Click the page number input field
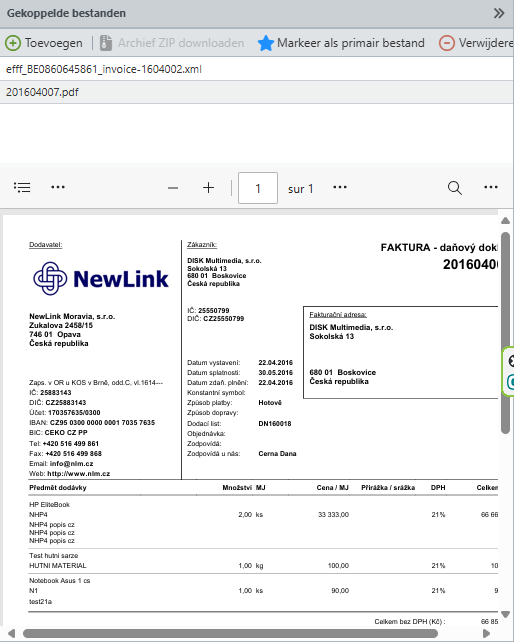Image resolution: width=514 pixels, height=642 pixels. [x=258, y=188]
